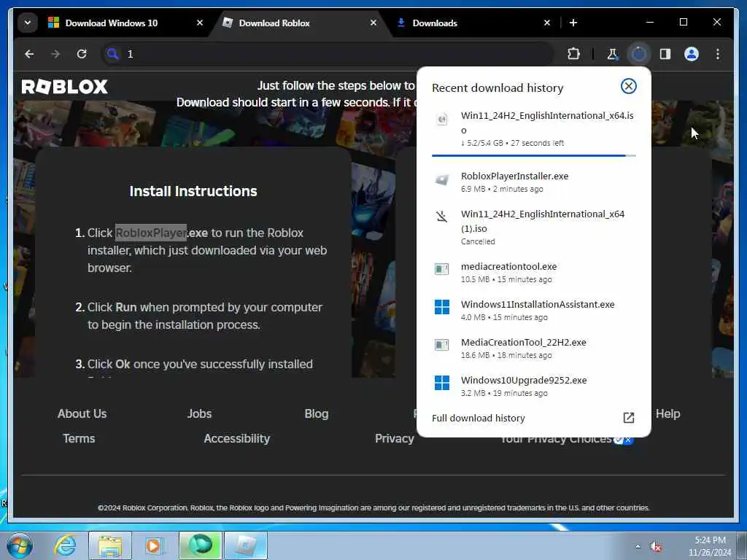
Task: Click Windows10Upgrade9252 Windows logo icon
Action: [441, 383]
